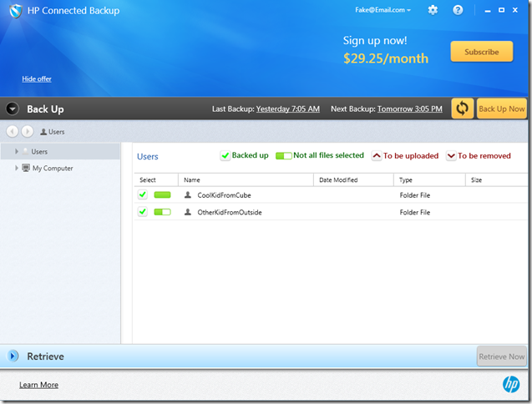Image resolution: width=532 pixels, height=404 pixels.
Task: Open the Fake@Email.com account dropdown
Action: pyautogui.click(x=383, y=10)
